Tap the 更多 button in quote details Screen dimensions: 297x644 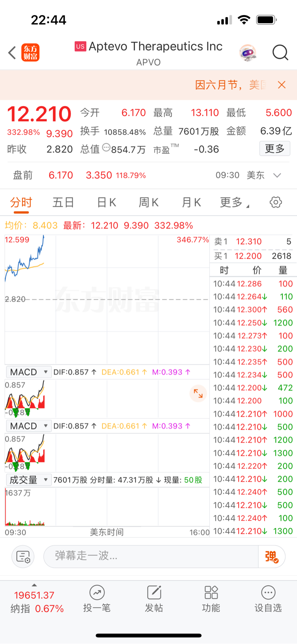pyautogui.click(x=275, y=149)
